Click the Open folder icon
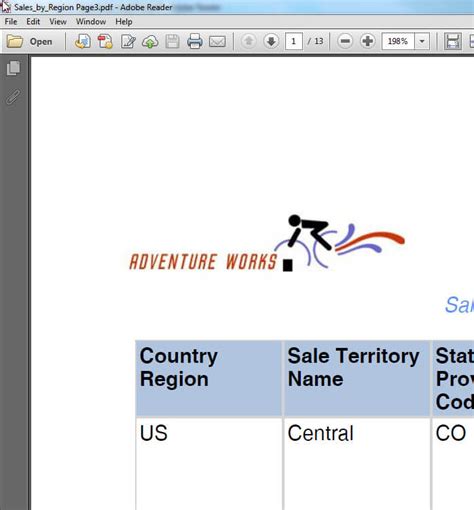Screen dimensions: 474x510 [x=15, y=42]
